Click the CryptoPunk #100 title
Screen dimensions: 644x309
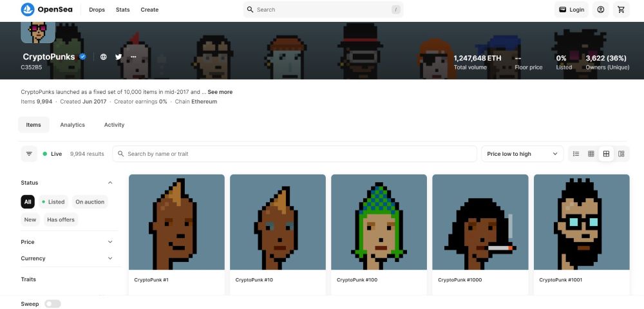tap(357, 280)
